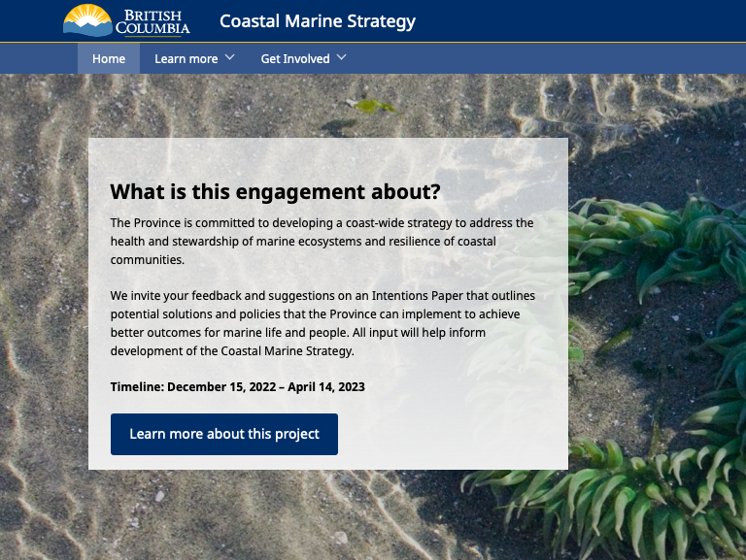746x560 pixels.
Task: Click the British Columbia sun emblem logo
Action: [x=87, y=17]
